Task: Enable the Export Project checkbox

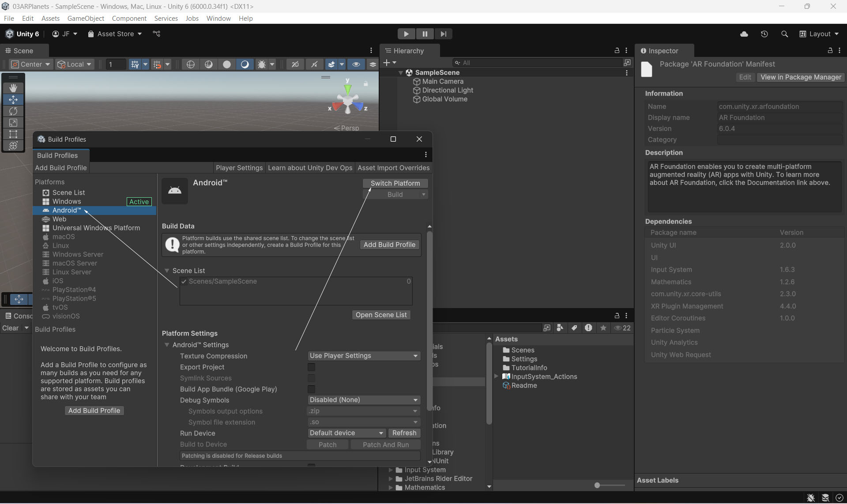Action: coord(311,367)
